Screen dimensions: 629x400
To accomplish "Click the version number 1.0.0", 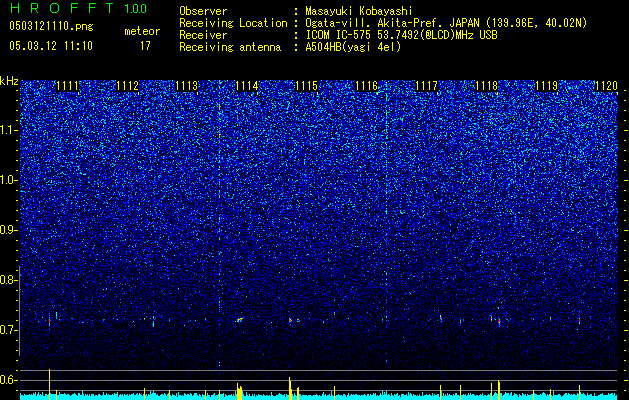I will click(x=136, y=9).
